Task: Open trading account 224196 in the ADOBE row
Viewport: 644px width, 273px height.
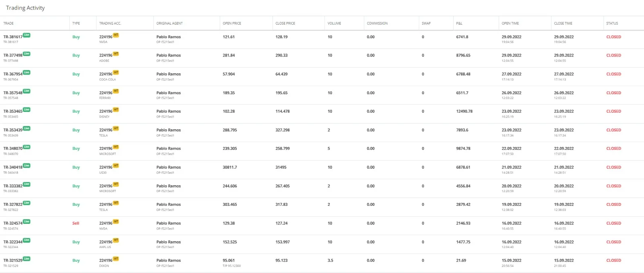Action: (x=106, y=56)
